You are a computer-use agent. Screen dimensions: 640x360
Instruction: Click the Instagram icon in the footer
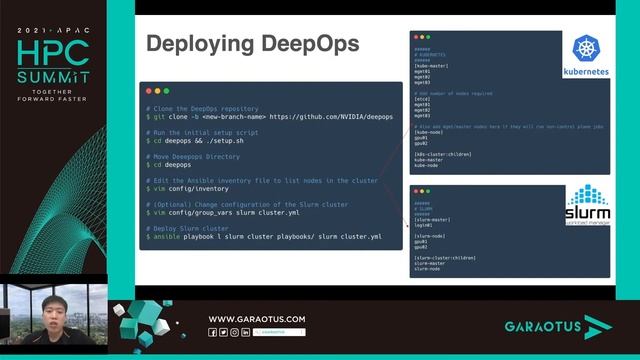coord(234,332)
